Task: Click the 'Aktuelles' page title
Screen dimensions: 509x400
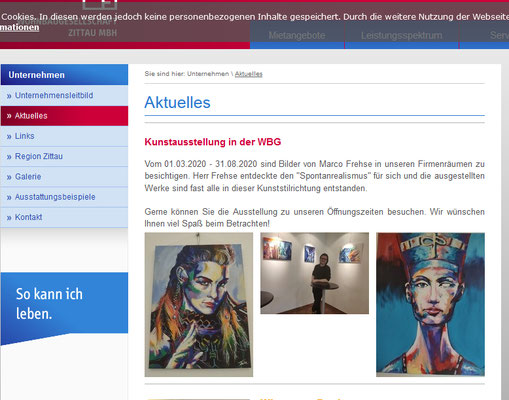Action: click(177, 102)
